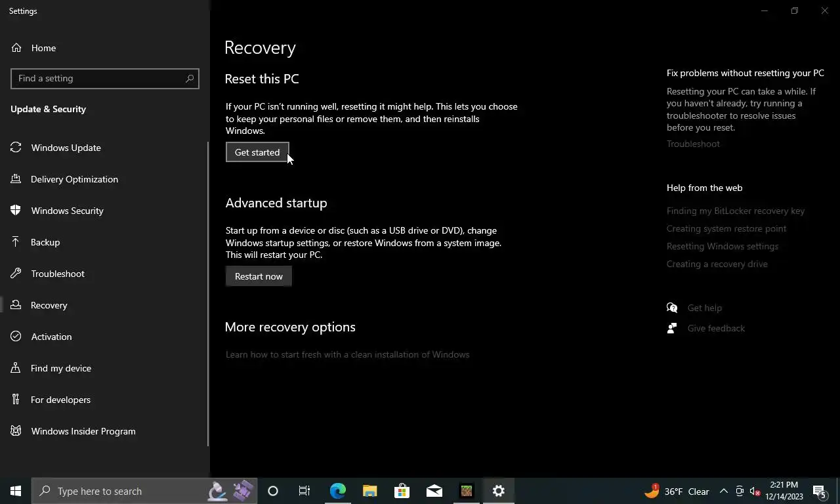This screenshot has width=840, height=504.
Task: Go to Settings Home via house icon
Action: click(x=16, y=48)
